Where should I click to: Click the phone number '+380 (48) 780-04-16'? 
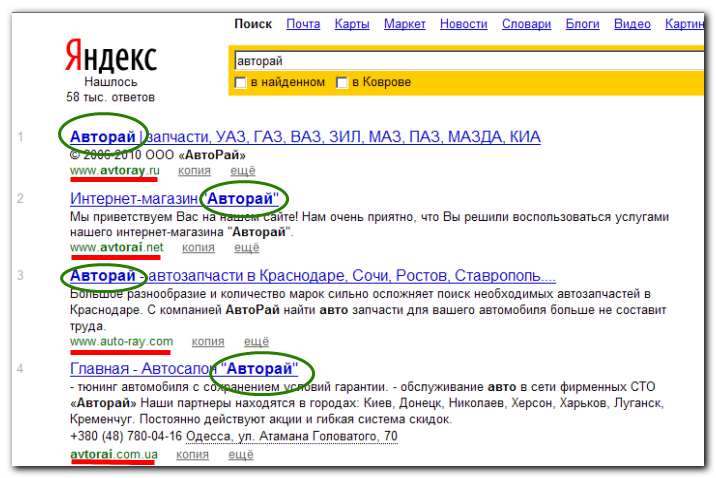pyautogui.click(x=126, y=436)
